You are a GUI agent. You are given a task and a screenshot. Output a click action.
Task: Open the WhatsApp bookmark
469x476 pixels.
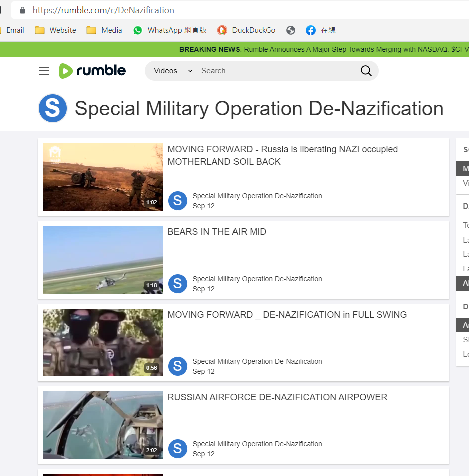tap(170, 30)
